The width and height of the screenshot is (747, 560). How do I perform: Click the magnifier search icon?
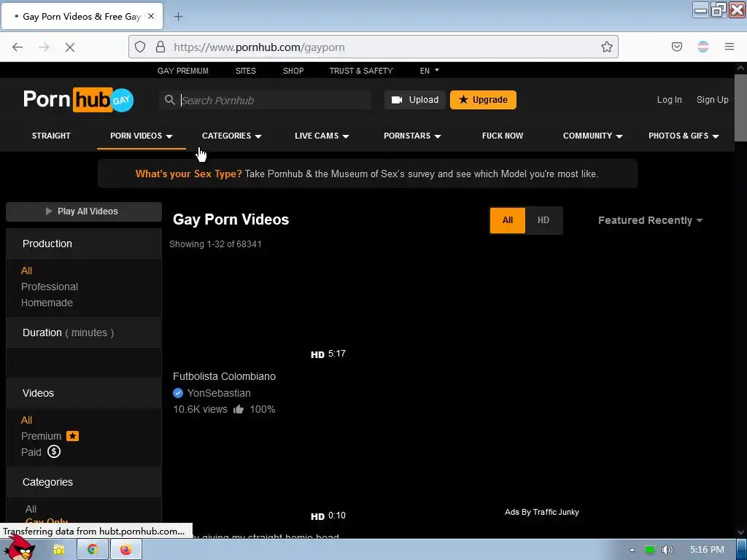pos(169,100)
